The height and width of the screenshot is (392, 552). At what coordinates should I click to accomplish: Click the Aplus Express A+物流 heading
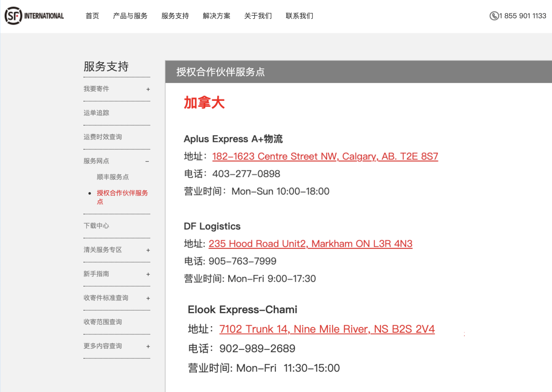(x=233, y=139)
